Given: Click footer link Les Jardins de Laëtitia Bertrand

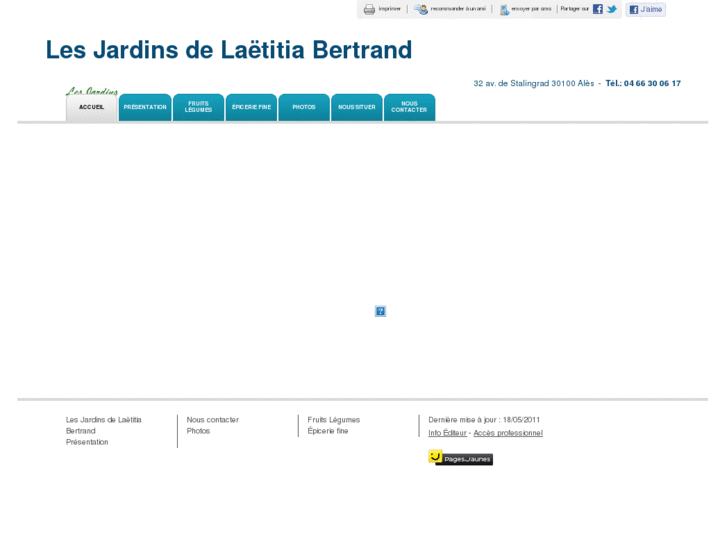Looking at the screenshot, I should (x=103, y=425).
